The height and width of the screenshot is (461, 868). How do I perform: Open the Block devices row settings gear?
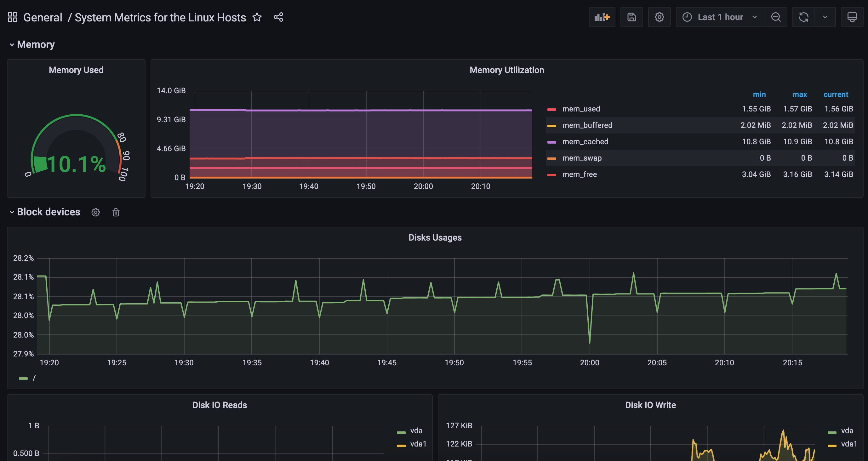(96, 212)
